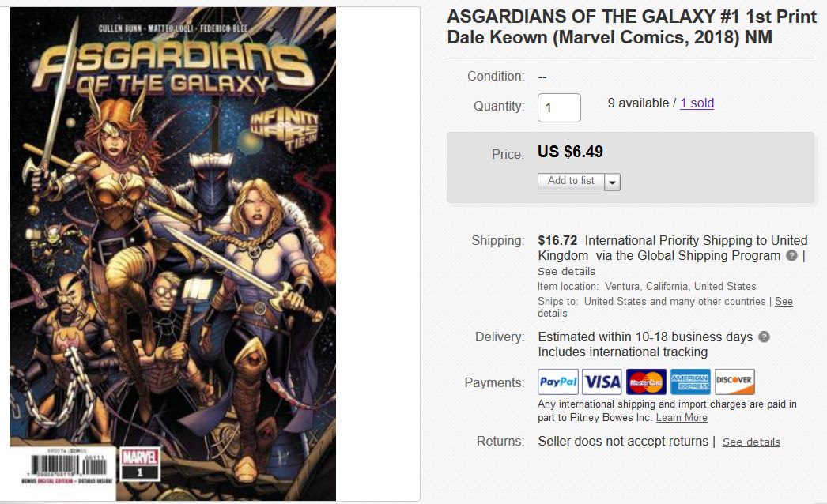Click the Visa card icon

[602, 382]
